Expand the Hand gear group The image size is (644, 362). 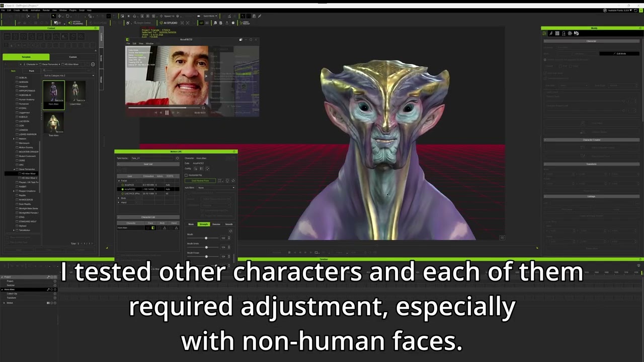[x=119, y=202]
